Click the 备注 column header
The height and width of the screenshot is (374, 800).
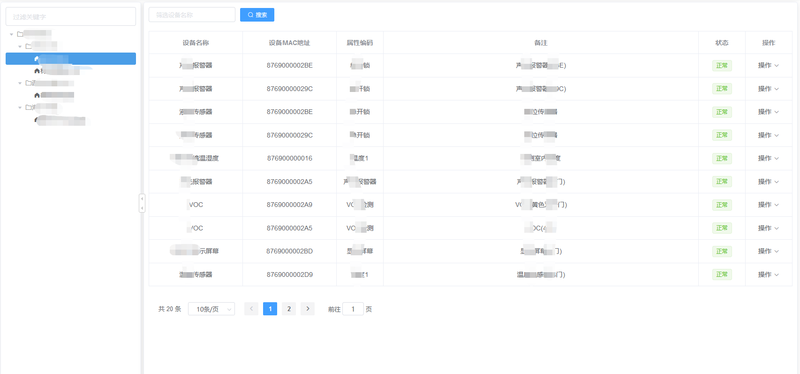(541, 43)
